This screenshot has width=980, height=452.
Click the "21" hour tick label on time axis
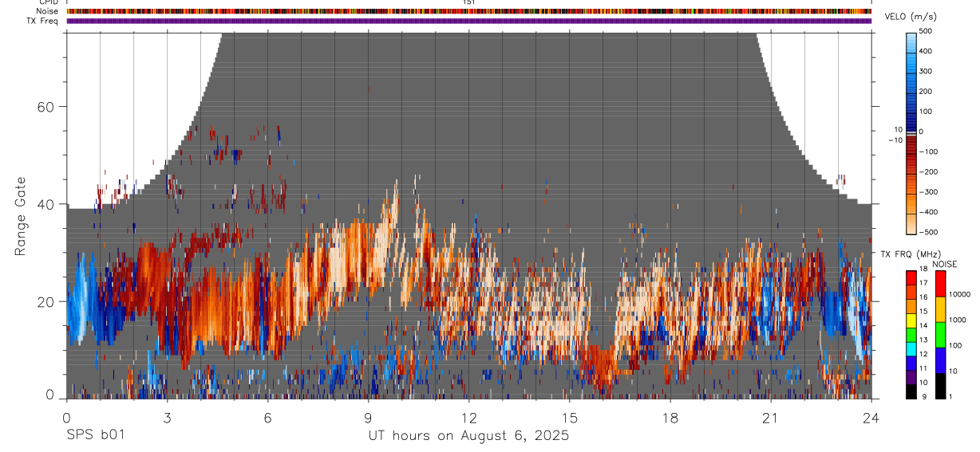(770, 417)
